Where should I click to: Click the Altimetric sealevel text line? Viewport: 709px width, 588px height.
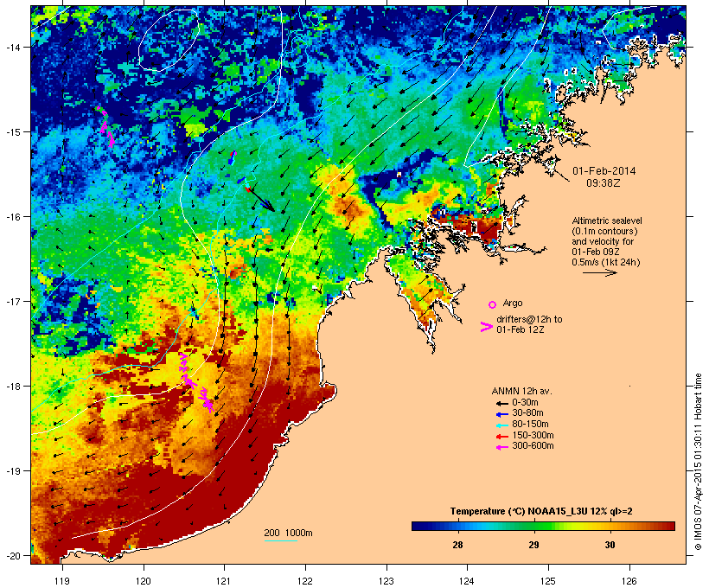607,220
